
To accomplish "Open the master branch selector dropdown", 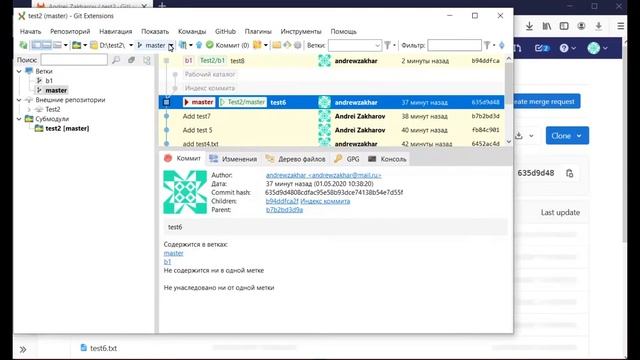I will coord(171,46).
